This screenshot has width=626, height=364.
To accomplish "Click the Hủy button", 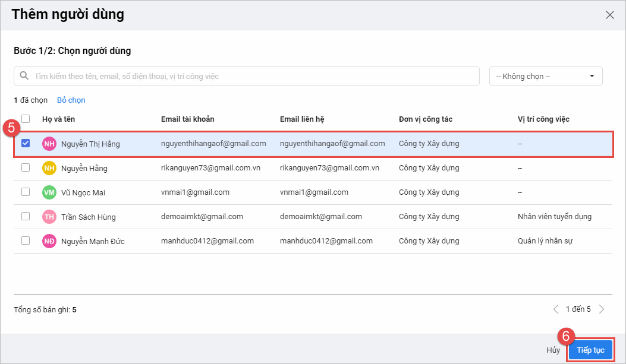I will [553, 350].
